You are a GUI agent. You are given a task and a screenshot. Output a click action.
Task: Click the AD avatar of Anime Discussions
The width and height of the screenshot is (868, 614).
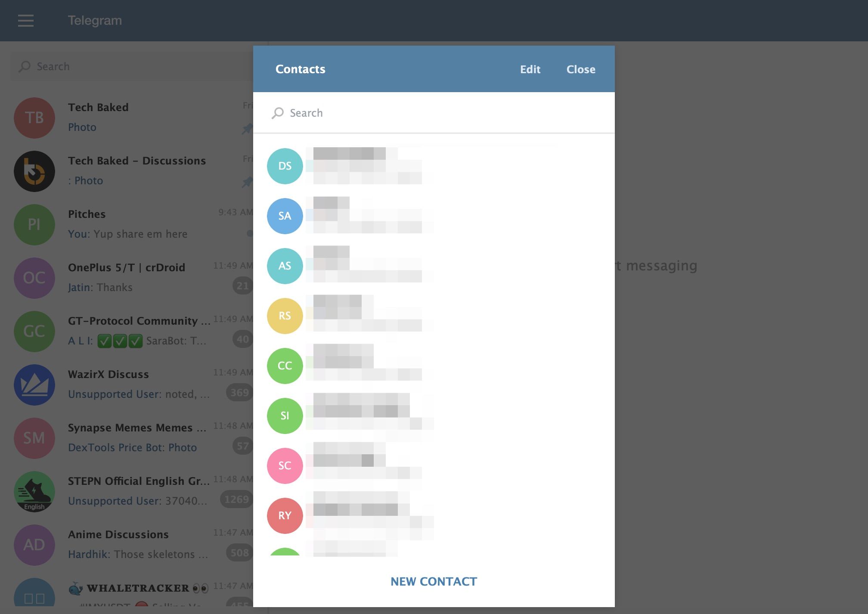[x=34, y=545]
